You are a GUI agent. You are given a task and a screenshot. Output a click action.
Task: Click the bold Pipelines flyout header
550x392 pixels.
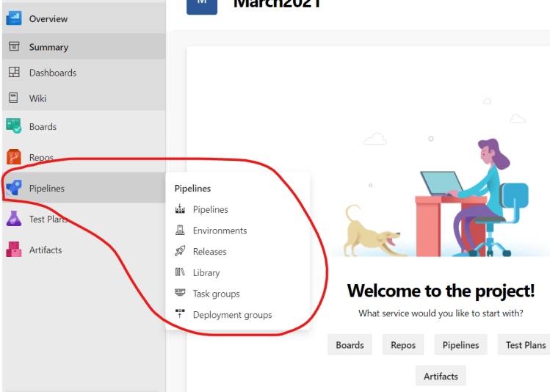192,188
